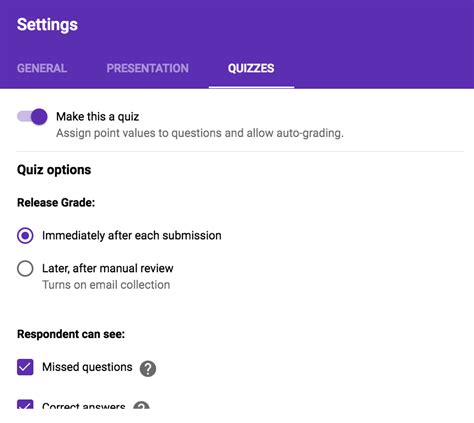
Task: Click the Release Grade heading
Action: (56, 203)
